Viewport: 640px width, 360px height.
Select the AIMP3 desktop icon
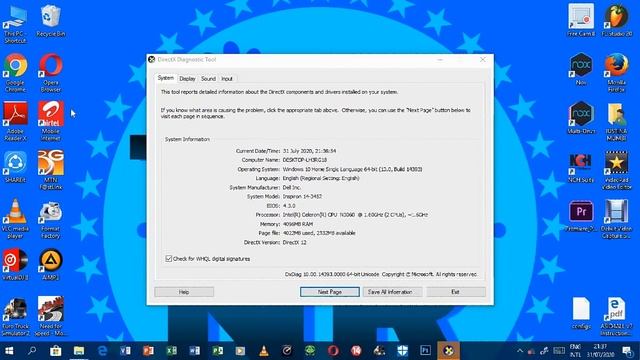[x=51, y=264]
